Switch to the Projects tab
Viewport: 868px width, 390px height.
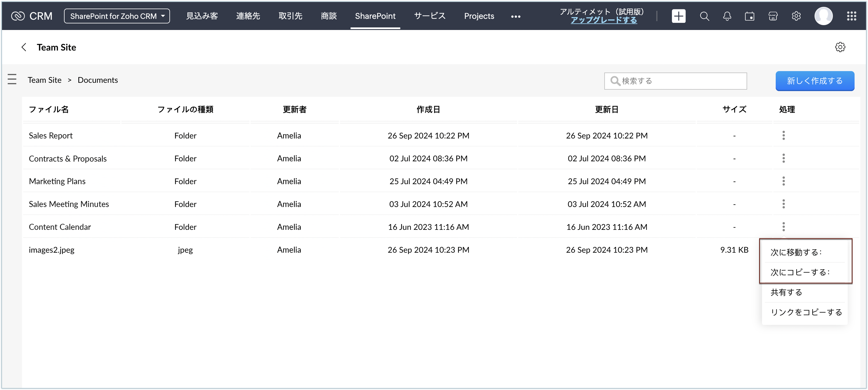(x=479, y=16)
